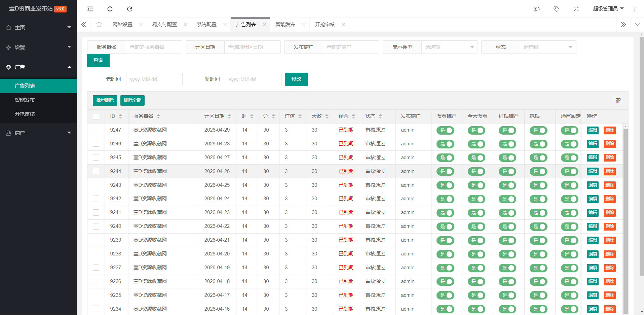Switch to the 易支付配置 tab
Image resolution: width=644 pixels, height=315 pixels.
coord(164,25)
